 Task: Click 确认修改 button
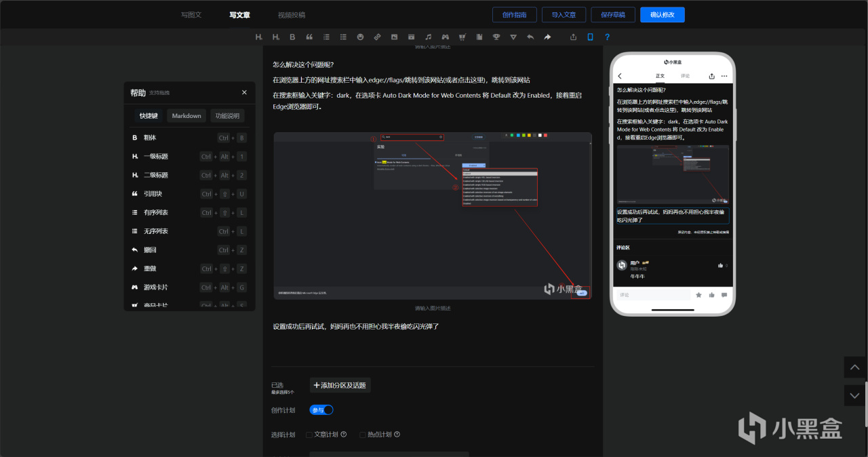pos(663,14)
